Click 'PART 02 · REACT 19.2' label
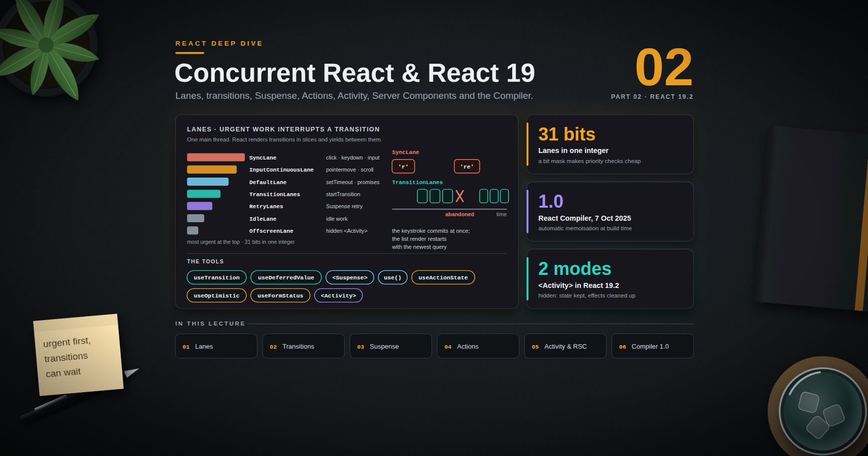The image size is (868, 456). [x=652, y=97]
